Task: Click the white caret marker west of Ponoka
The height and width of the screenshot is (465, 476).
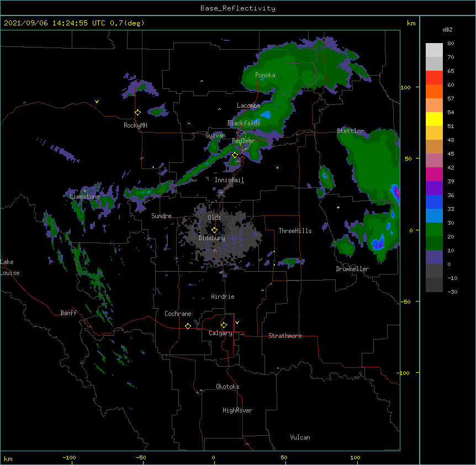Action: tap(202, 81)
